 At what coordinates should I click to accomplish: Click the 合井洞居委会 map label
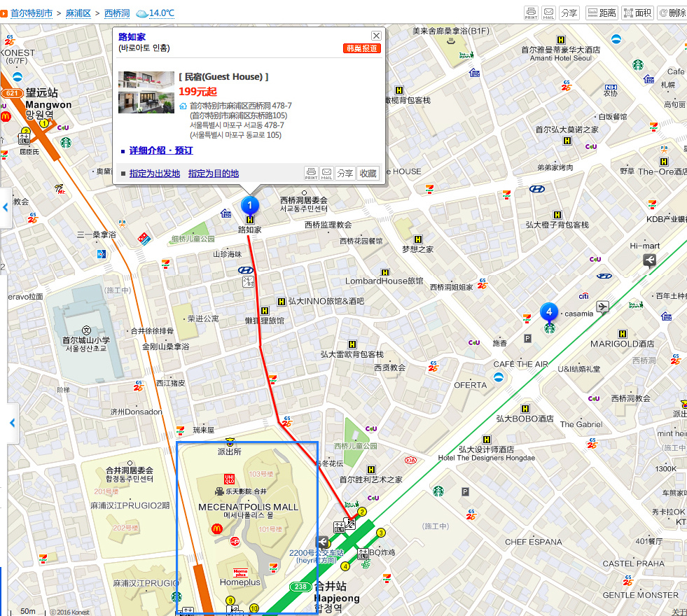[130, 470]
